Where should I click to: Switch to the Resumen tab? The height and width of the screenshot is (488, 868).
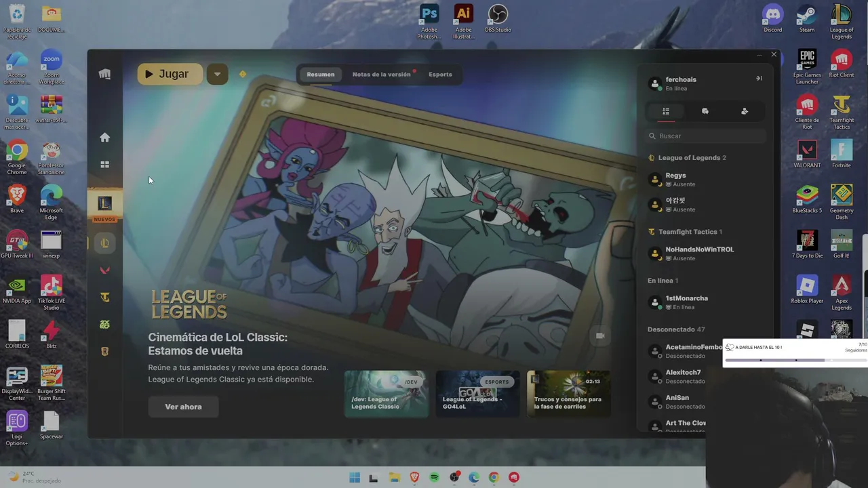321,75
